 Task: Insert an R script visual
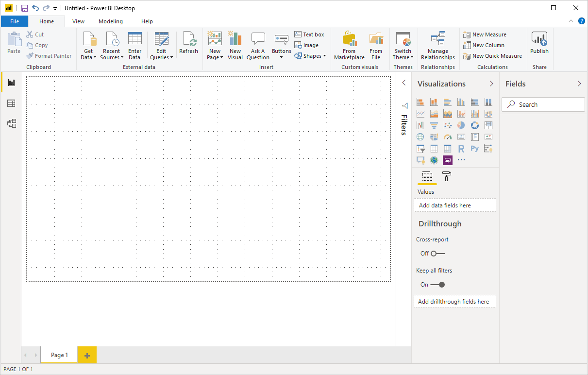coord(461,148)
